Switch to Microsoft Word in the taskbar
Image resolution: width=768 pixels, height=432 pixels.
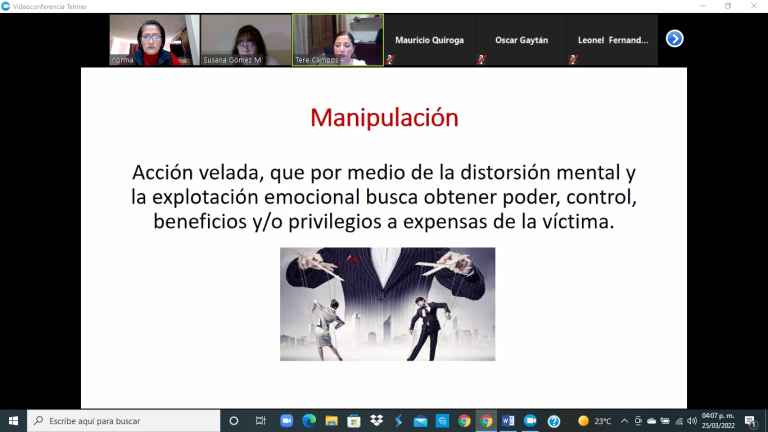508,421
